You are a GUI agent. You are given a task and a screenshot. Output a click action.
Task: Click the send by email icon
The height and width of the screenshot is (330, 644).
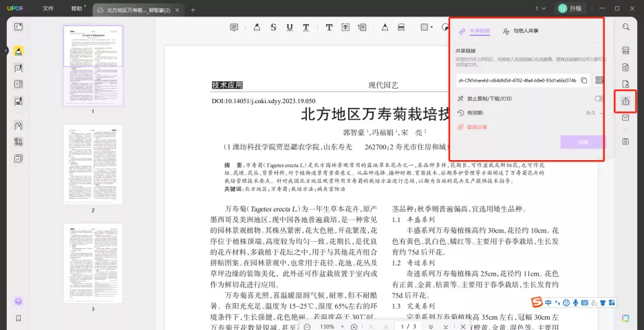(625, 118)
